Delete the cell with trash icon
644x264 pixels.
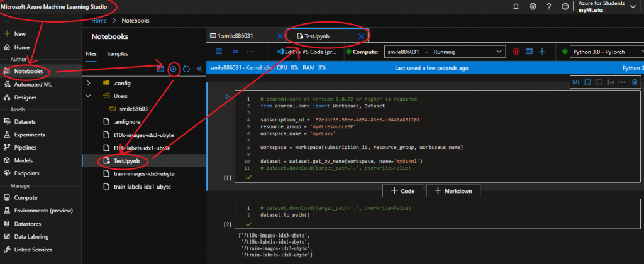pos(635,82)
